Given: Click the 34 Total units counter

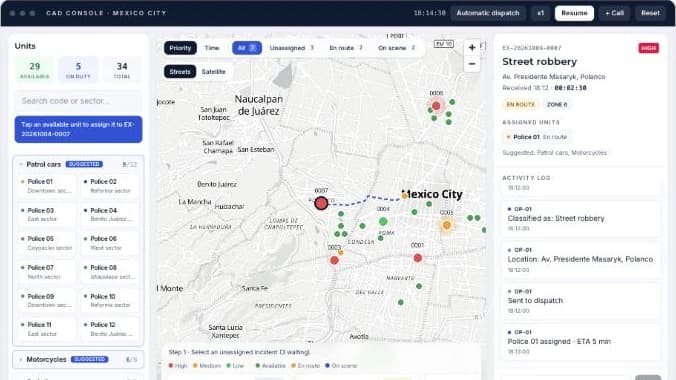Looking at the screenshot, I should (x=122, y=70).
